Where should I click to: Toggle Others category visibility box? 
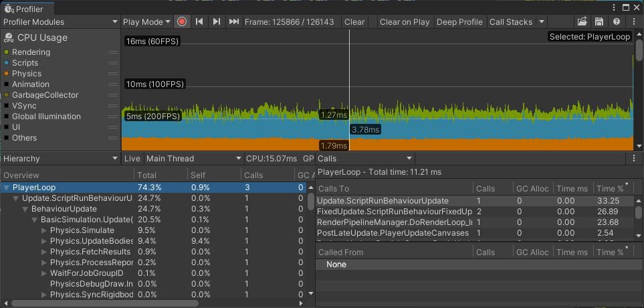[x=6, y=138]
